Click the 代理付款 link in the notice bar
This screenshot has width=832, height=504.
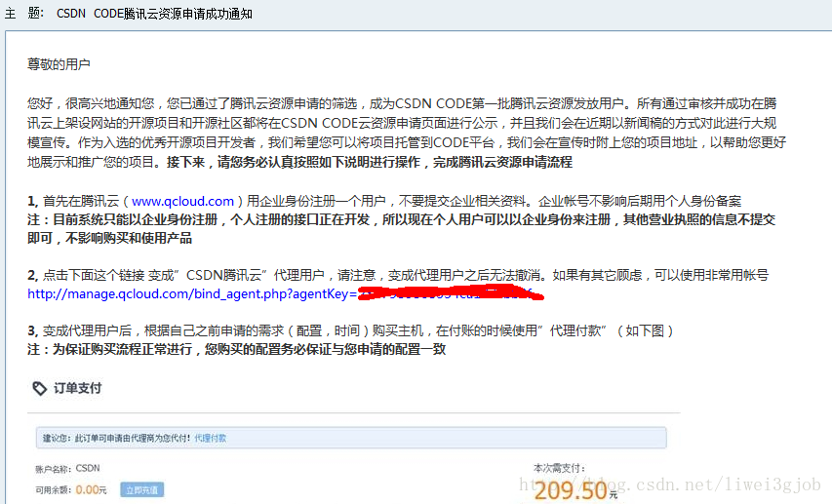click(210, 439)
